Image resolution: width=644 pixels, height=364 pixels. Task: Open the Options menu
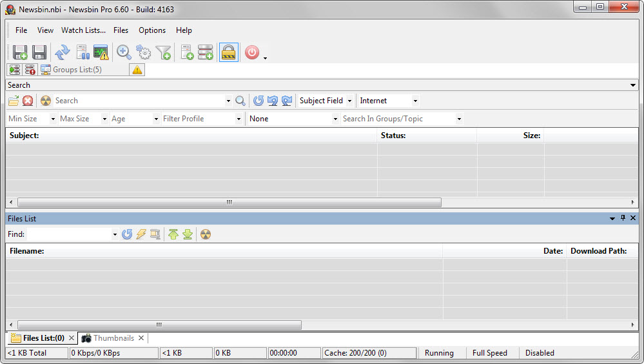(x=152, y=30)
